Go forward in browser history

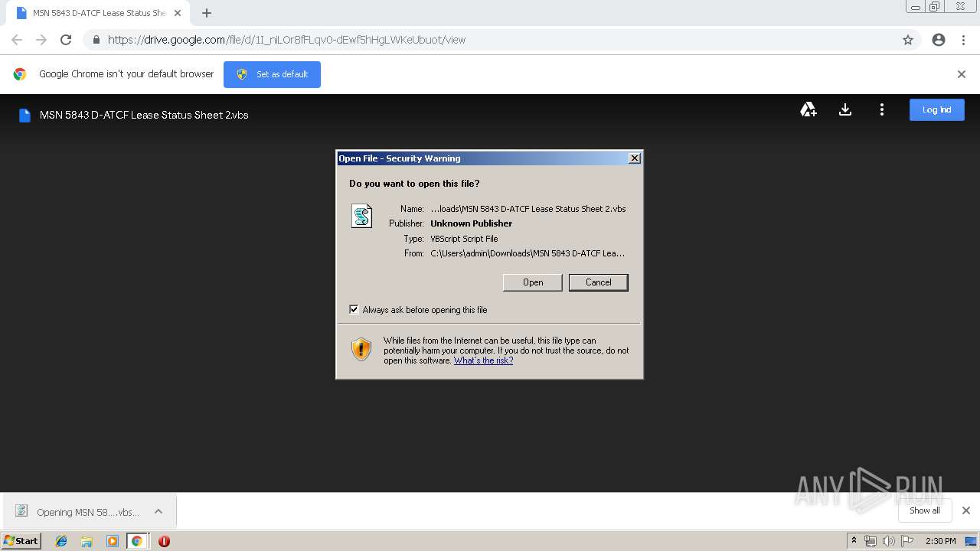[x=41, y=40]
